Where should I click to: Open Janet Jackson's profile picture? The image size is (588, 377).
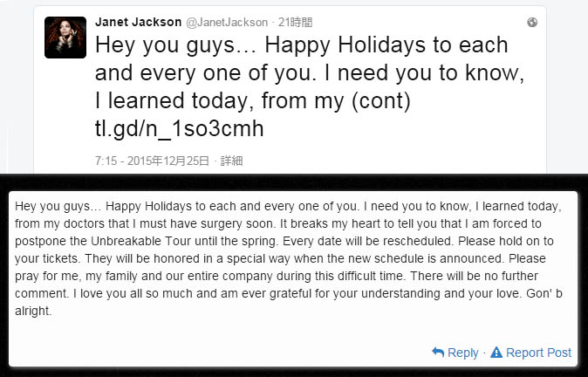(x=65, y=38)
